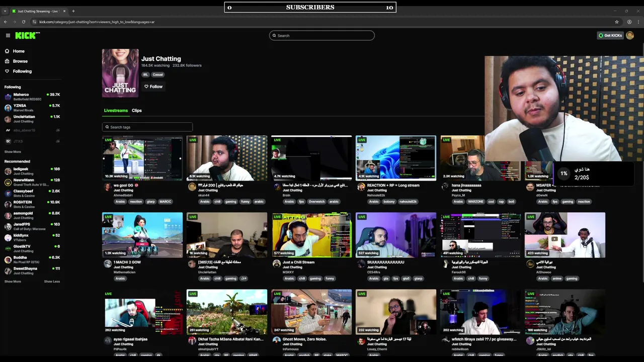Screen dimensions: 644x362
Task: Open 'hana jinaaaaaaaa' stream title
Action: (466, 186)
